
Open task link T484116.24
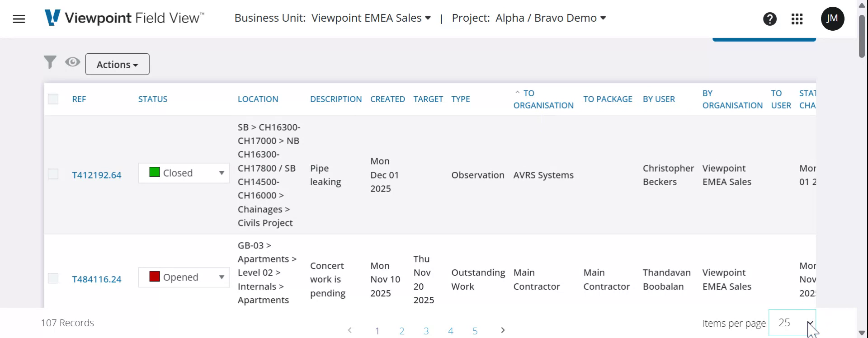click(97, 279)
